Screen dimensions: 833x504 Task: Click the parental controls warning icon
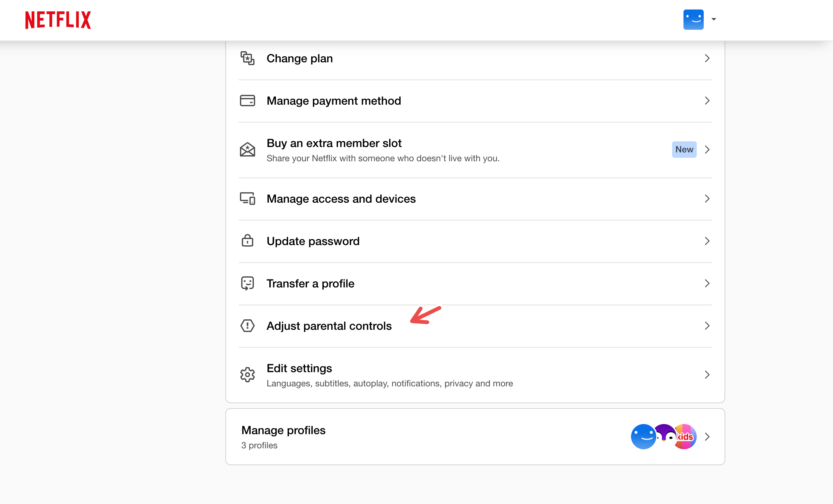point(248,326)
